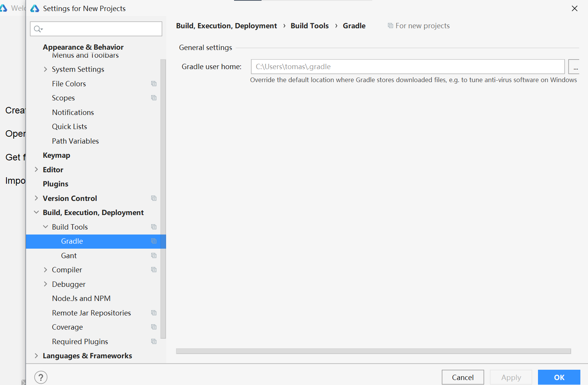Click the settings tree vertical scrollbar
588x385 pixels.
163,199
